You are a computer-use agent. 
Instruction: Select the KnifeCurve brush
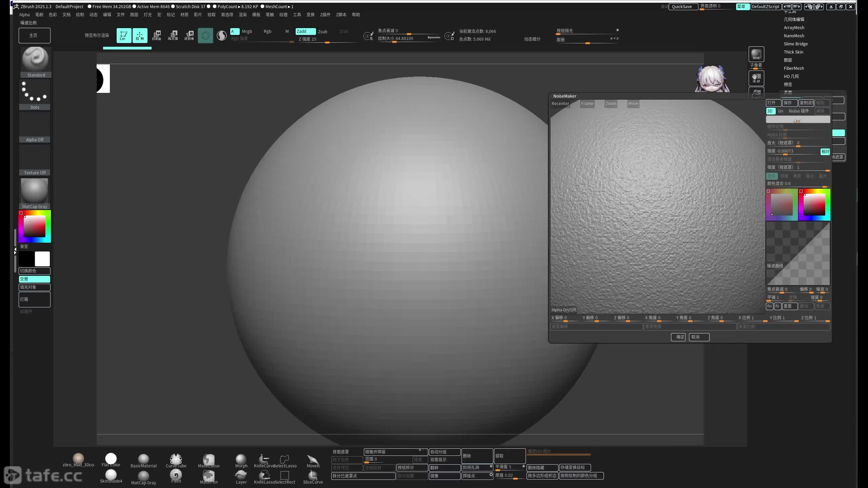tap(264, 461)
